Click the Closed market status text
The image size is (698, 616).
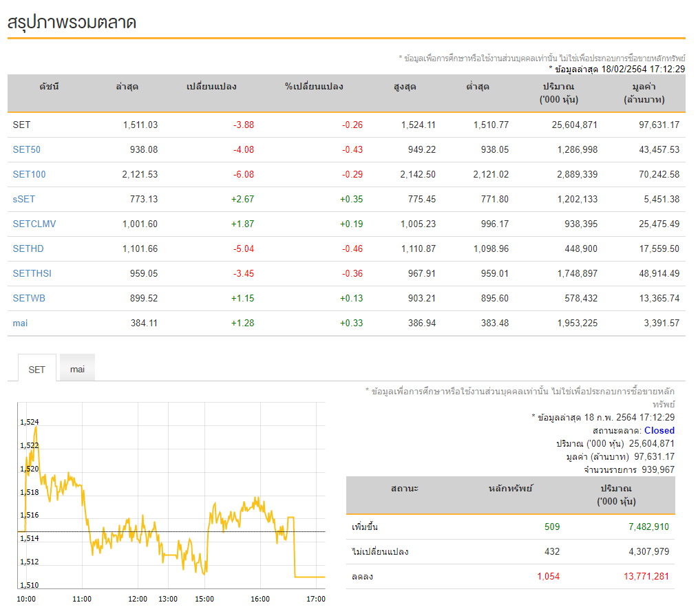coord(659,430)
